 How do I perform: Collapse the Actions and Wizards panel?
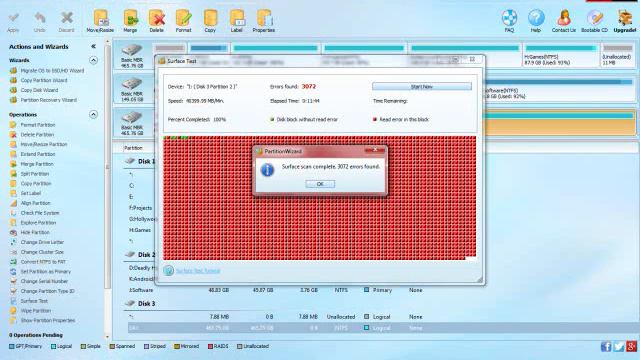coord(93,47)
